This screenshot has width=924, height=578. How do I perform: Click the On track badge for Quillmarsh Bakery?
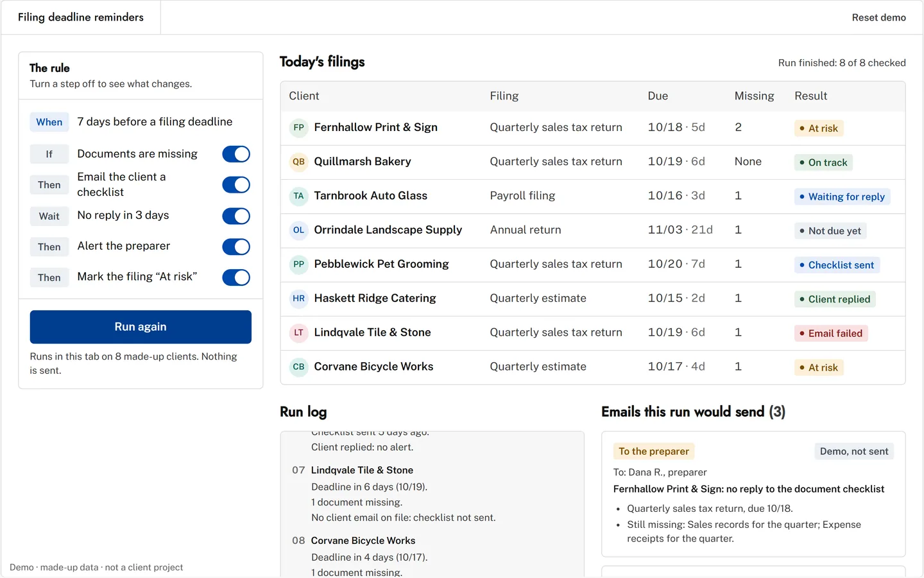click(823, 162)
